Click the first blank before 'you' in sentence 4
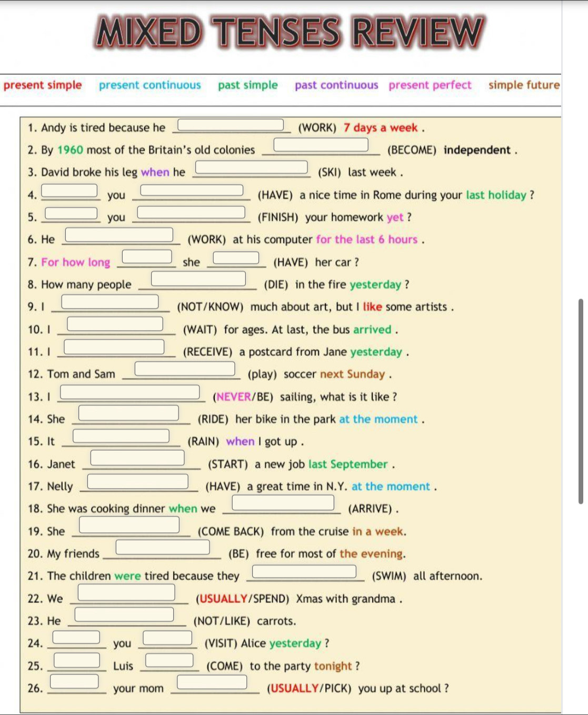Image resolution: width=588 pixels, height=715 pixels. coord(69,190)
